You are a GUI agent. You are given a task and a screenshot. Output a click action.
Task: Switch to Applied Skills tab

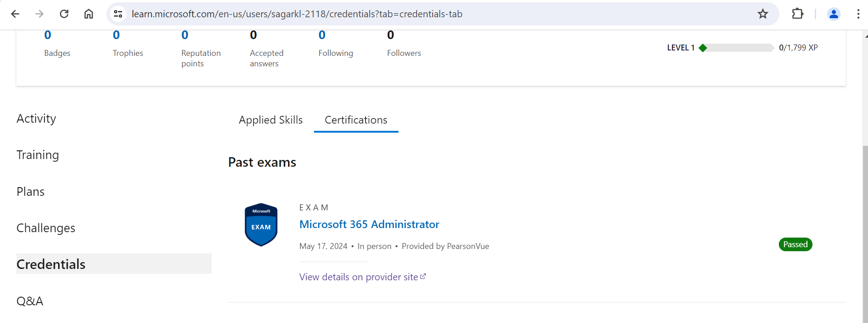click(x=271, y=120)
